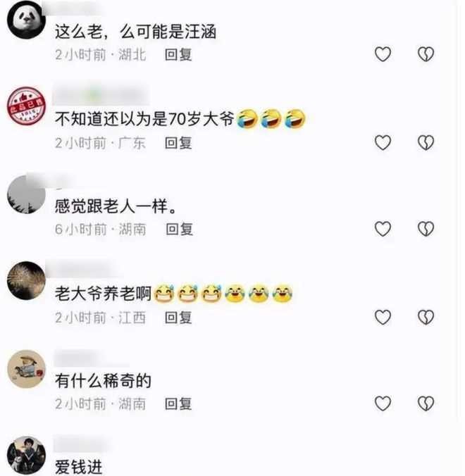The image size is (465, 476).
Task: Reply to "老大爷养老啊" comment
Action: click(x=178, y=318)
